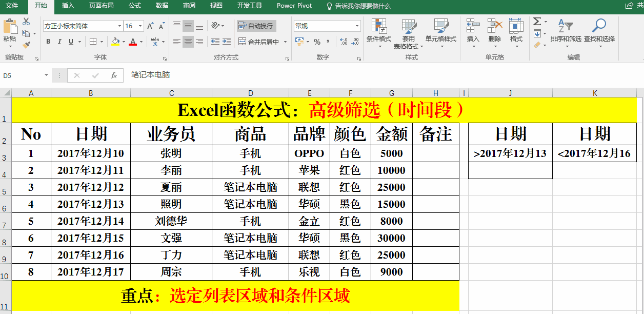Click the Share button at top right

634,6
